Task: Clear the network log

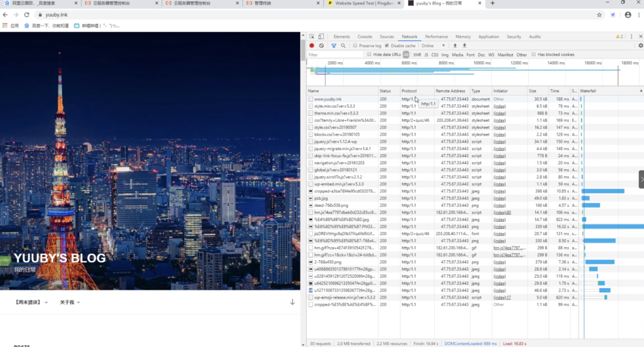Action: pos(321,46)
